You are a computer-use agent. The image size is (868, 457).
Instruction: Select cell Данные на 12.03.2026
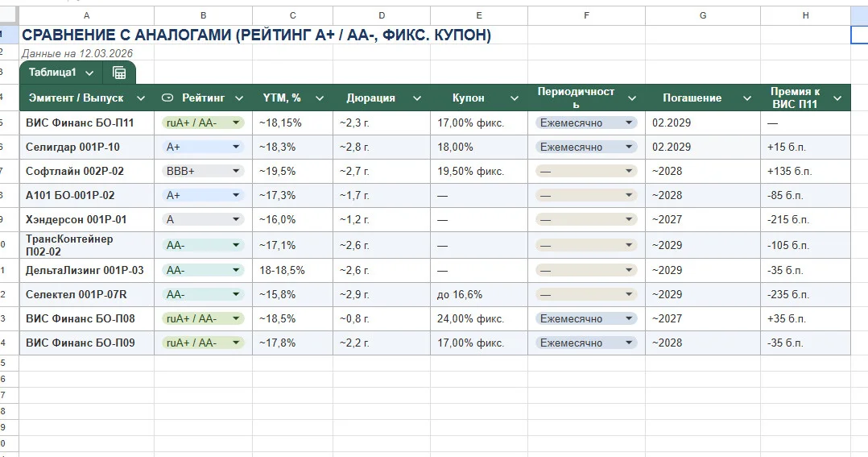tap(77, 53)
